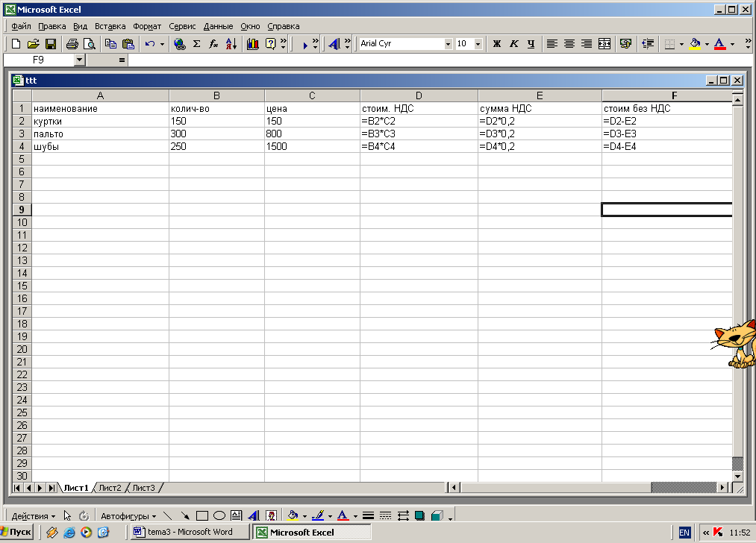The image size is (756, 543).
Task: Click the Пуск start button
Action: click(17, 532)
